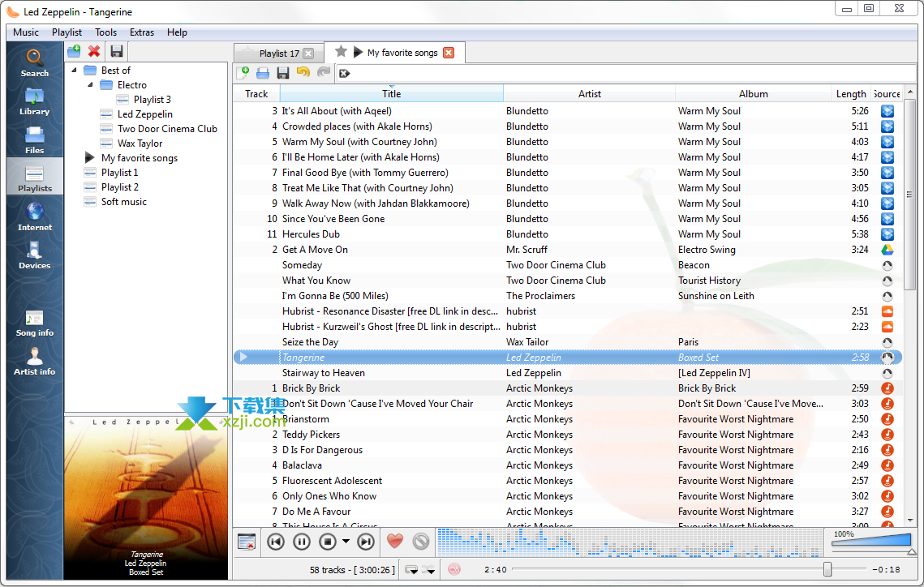924x587 pixels.
Task: Open the stop button dropdown arrow
Action: coord(346,542)
